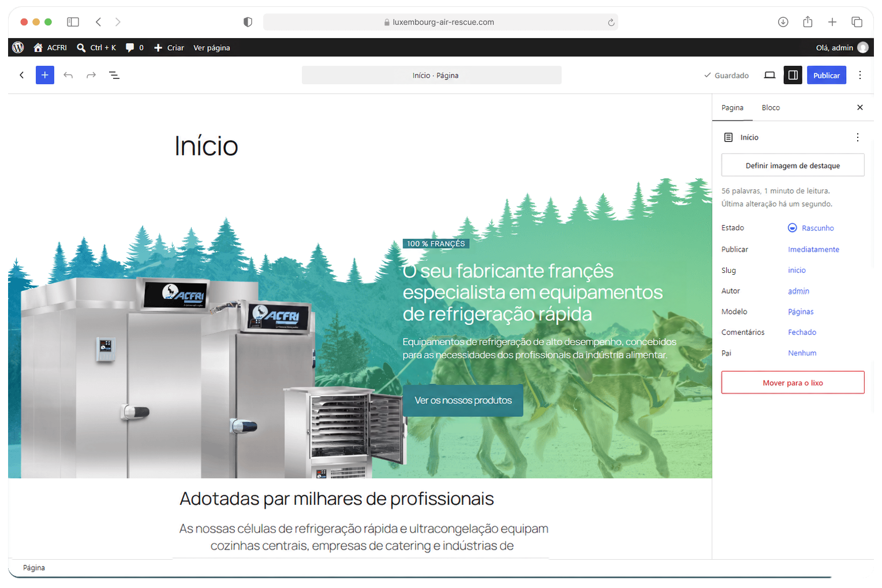Click the Página breadcrumb in footer
This screenshot has height=588, width=882.
click(34, 568)
